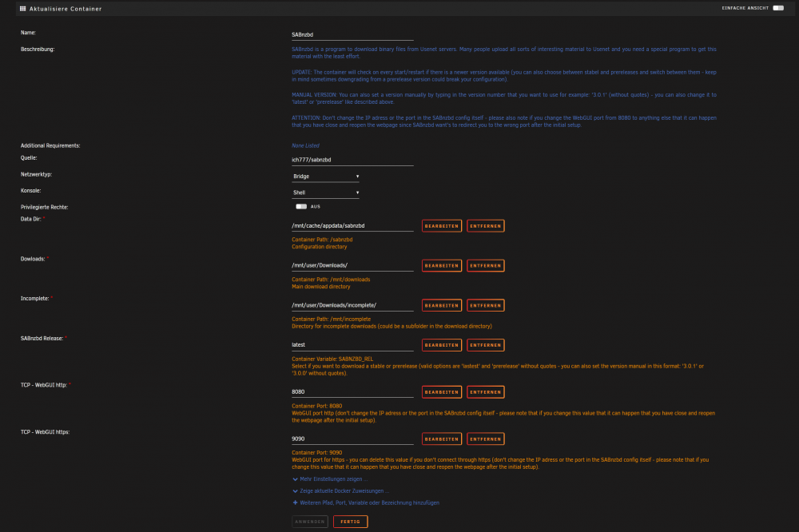799x532 pixels.
Task: Expand Mehr Einstellungen zeigen
Action: (330, 479)
